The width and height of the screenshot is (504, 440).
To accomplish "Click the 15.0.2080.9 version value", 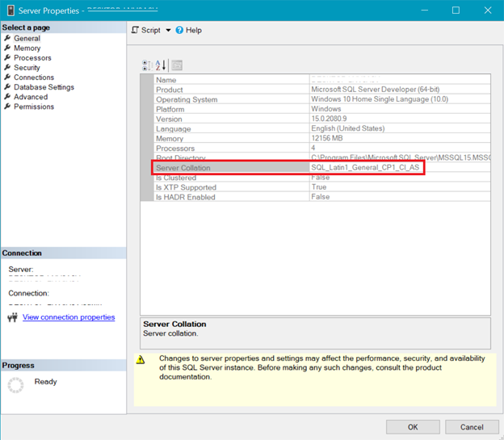I will click(x=329, y=119).
